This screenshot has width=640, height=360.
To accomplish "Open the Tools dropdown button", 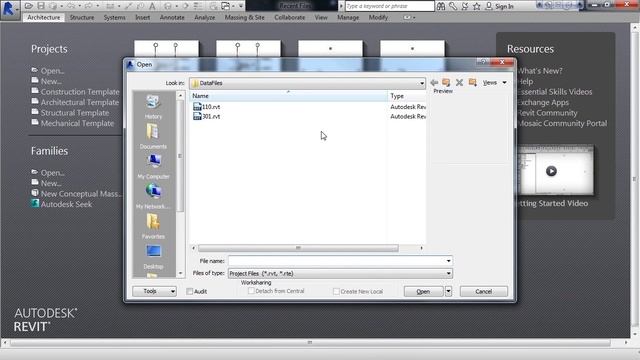I will [x=154, y=291].
